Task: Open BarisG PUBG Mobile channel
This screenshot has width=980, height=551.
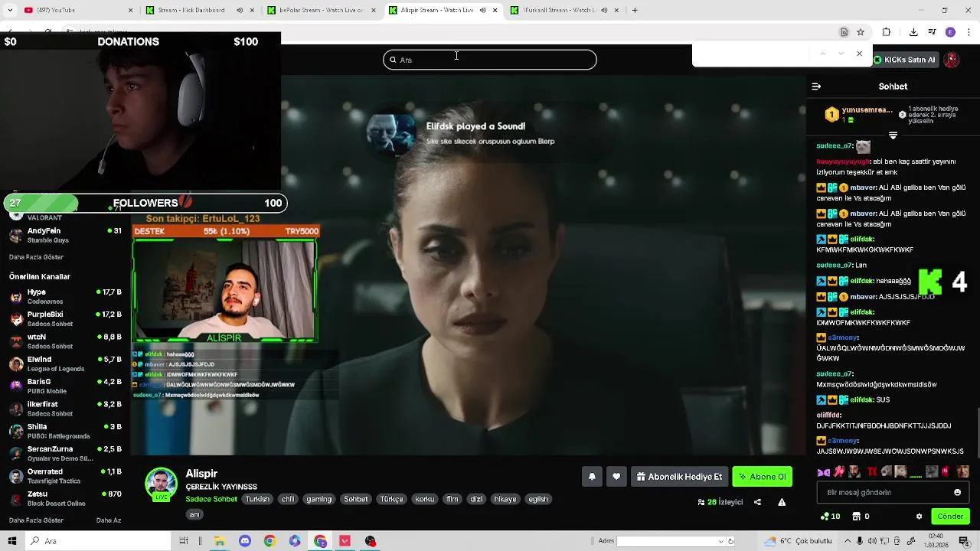Action: click(65, 386)
